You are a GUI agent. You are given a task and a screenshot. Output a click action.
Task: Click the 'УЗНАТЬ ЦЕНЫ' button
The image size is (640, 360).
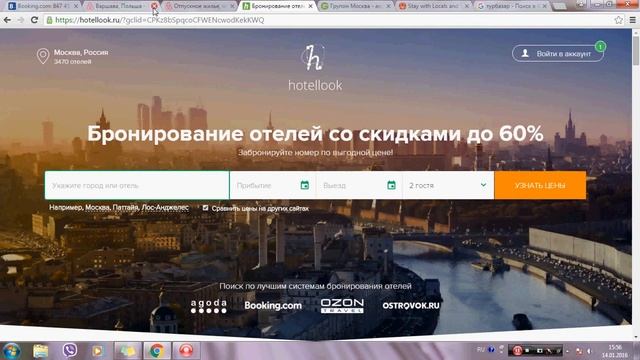tap(540, 185)
